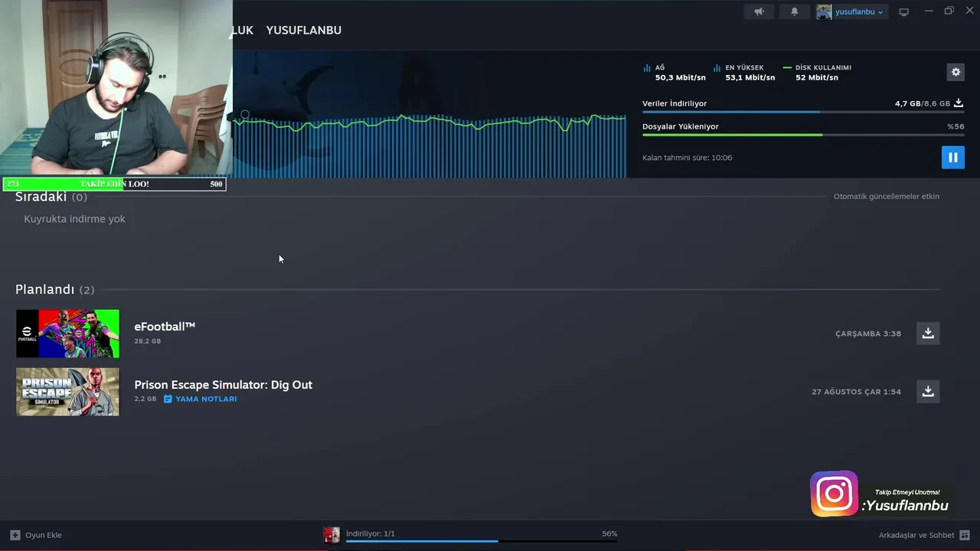
Task: Click the Kalan tahmini süre estimate
Action: tap(687, 158)
